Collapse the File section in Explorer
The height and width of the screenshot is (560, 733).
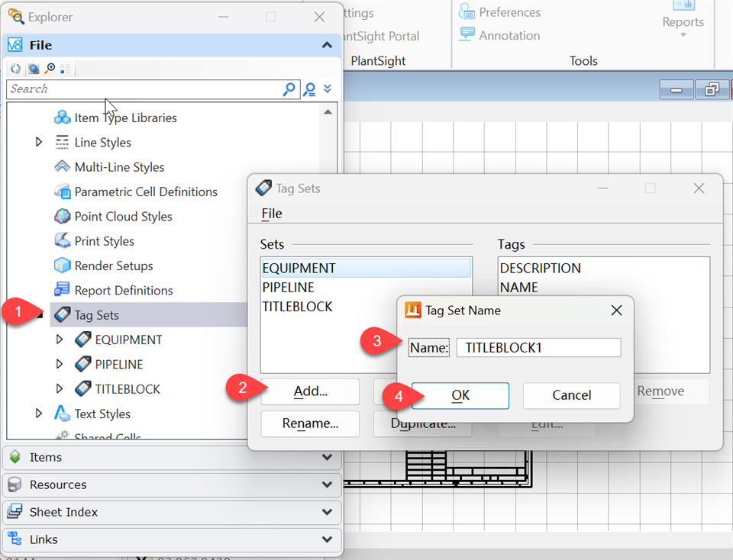[x=327, y=45]
